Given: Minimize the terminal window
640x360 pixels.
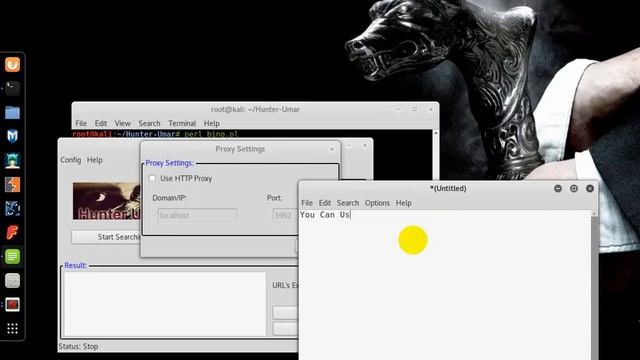Looking at the screenshot, I should [x=398, y=109].
